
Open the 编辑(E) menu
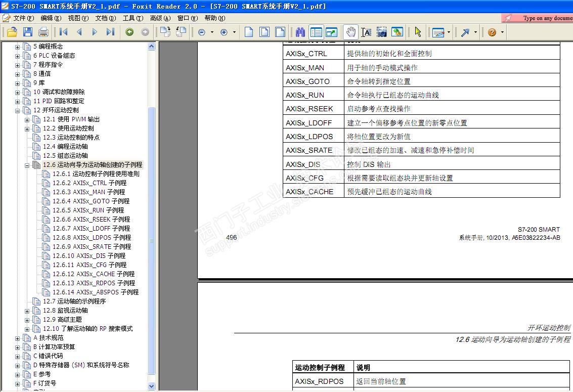(51, 18)
